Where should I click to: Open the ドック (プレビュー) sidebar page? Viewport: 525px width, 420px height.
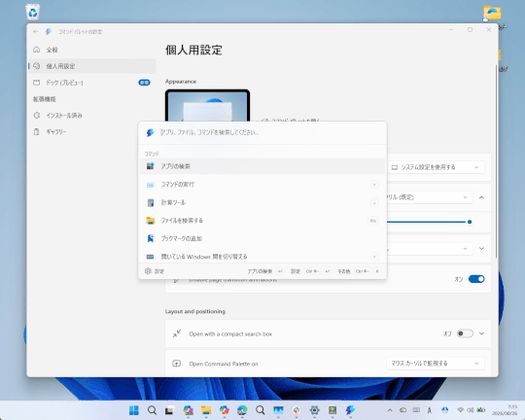point(91,83)
